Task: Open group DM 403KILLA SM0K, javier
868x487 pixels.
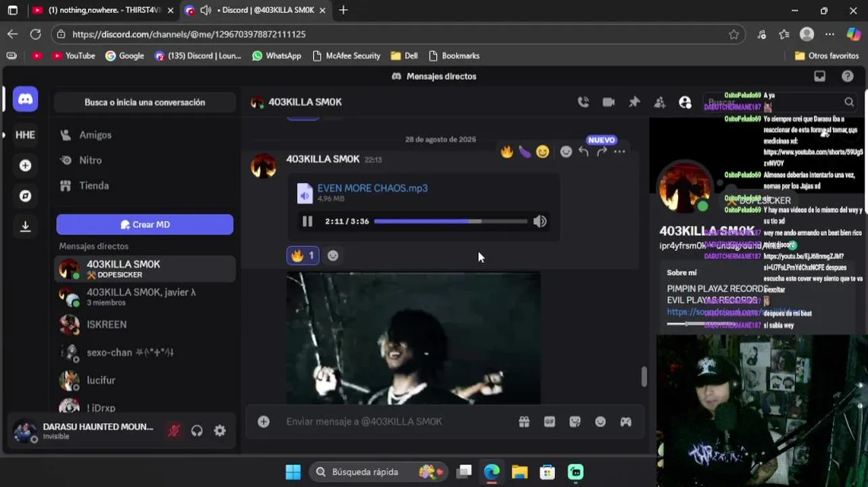Action: [x=145, y=296]
